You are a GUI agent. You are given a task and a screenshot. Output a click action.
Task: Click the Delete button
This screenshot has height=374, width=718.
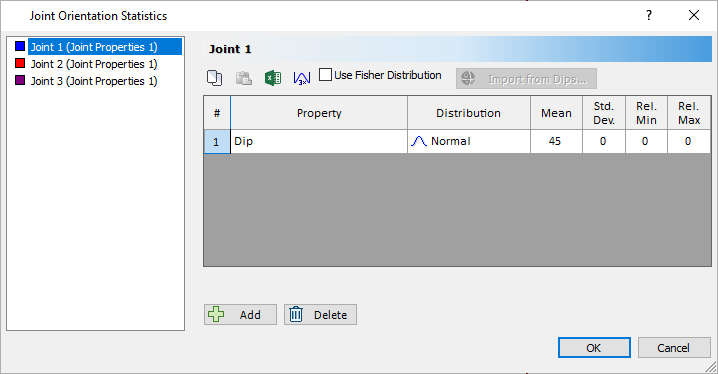pos(320,314)
